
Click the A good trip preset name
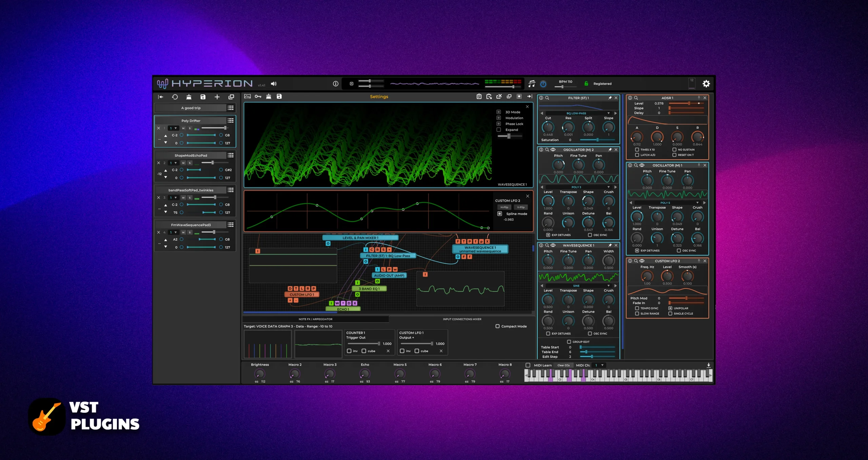tap(191, 108)
